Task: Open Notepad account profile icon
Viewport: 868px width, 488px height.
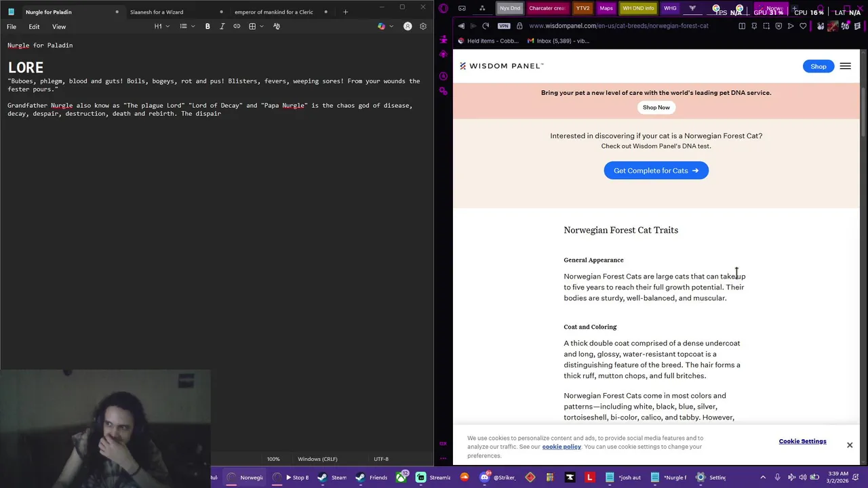Action: coord(408,26)
